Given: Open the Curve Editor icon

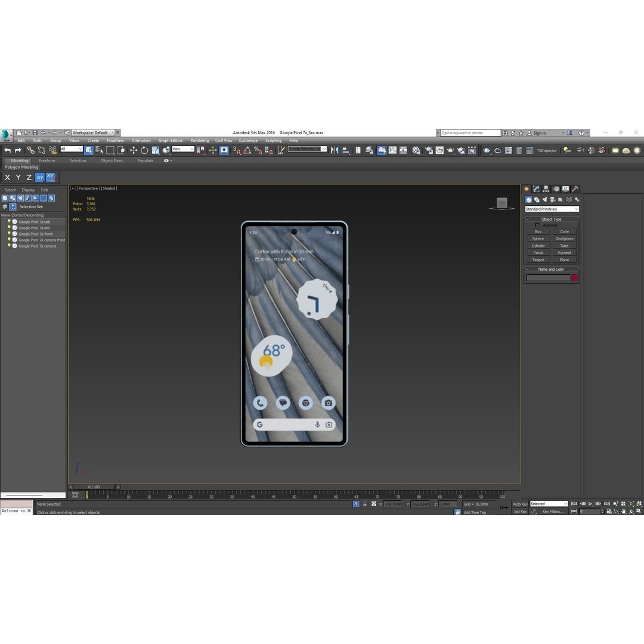Looking at the screenshot, I should pyautogui.click(x=392, y=150).
